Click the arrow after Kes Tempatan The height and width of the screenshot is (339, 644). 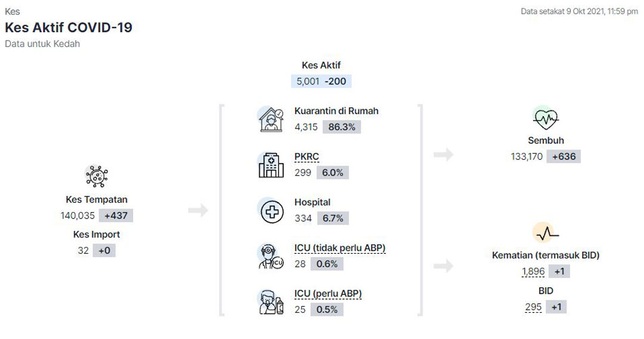pyautogui.click(x=198, y=210)
